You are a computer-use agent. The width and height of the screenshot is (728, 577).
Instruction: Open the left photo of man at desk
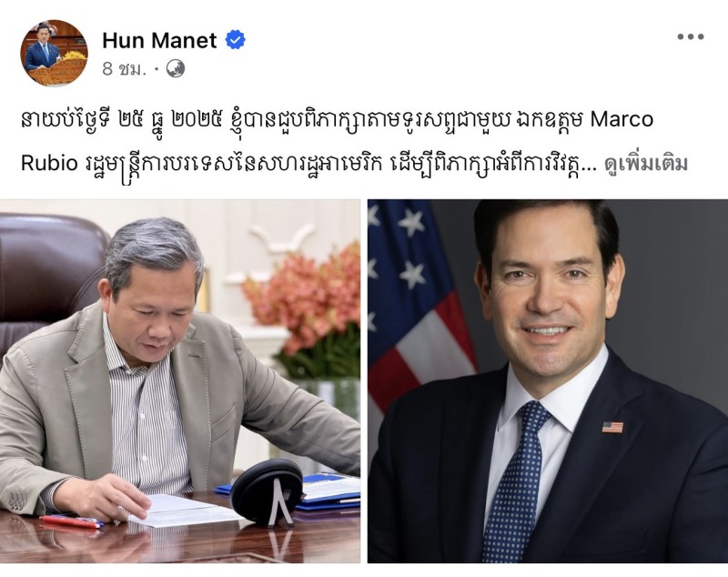point(180,381)
